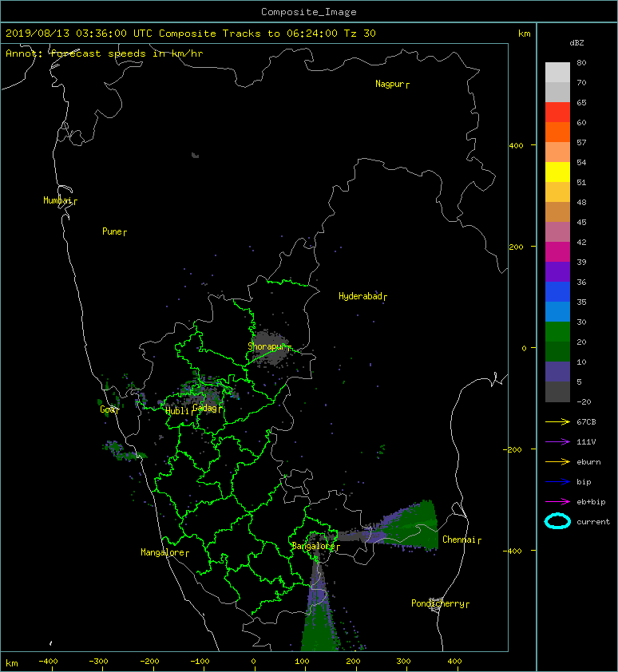This screenshot has width=618, height=672.
Task: Click the Composite_Image title text
Action: coord(309,12)
